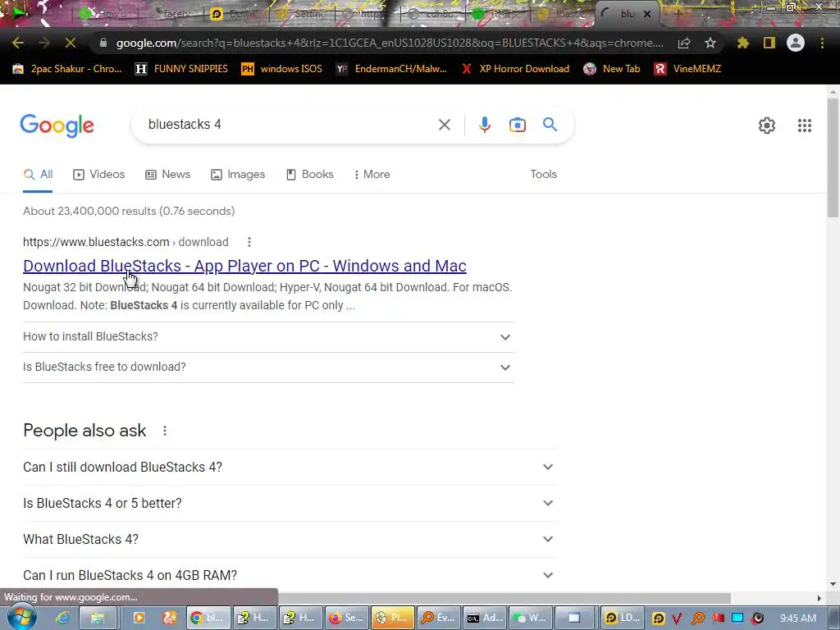Switch to the Books tab

tap(309, 175)
